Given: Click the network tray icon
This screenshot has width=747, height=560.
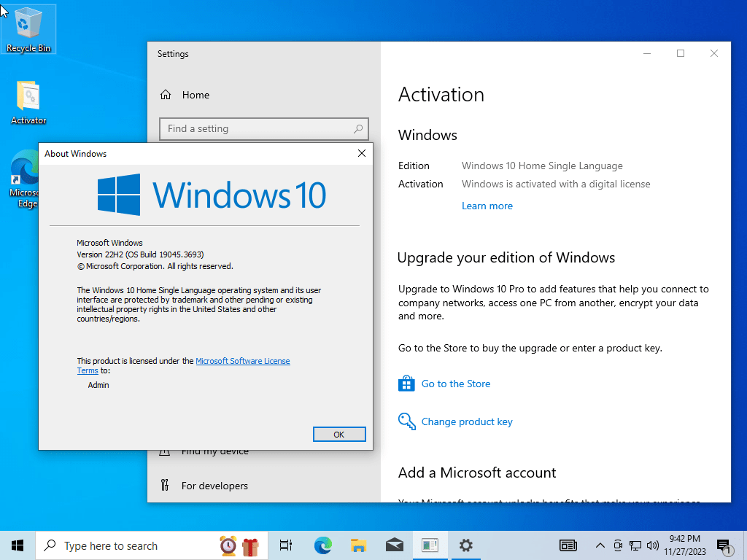Looking at the screenshot, I should pyautogui.click(x=635, y=545).
